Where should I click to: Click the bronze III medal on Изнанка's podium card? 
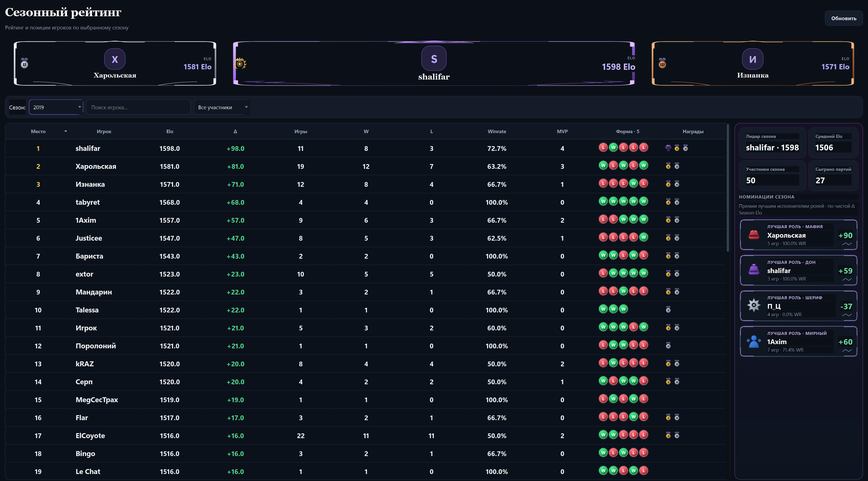[x=662, y=63]
